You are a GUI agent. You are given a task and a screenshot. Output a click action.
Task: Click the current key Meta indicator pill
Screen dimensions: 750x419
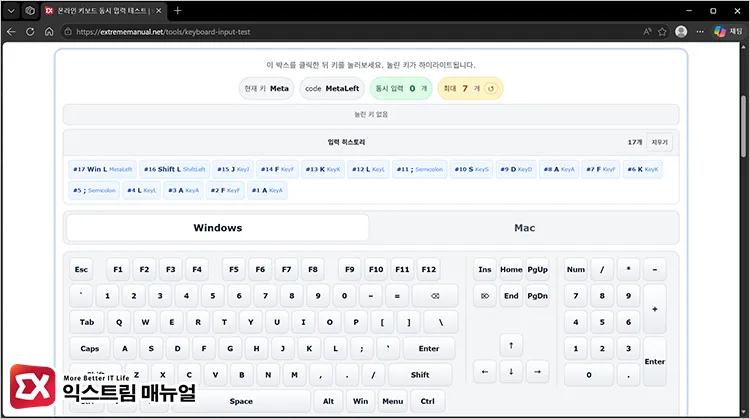[x=266, y=88]
